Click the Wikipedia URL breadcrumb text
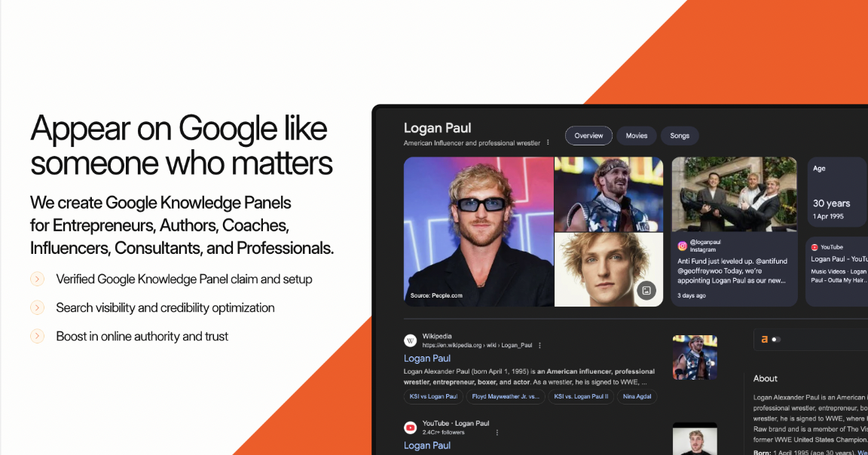 coord(477,346)
